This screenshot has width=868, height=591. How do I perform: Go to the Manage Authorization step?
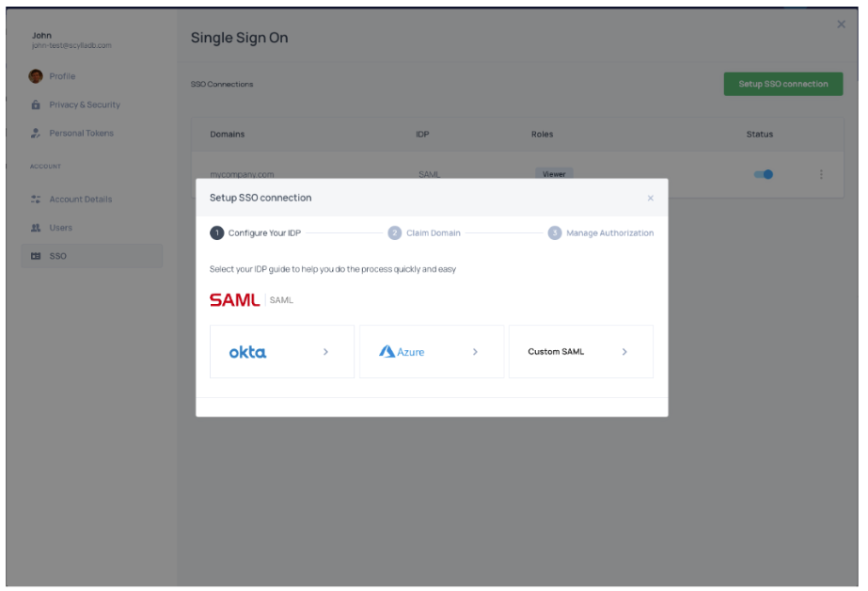601,233
